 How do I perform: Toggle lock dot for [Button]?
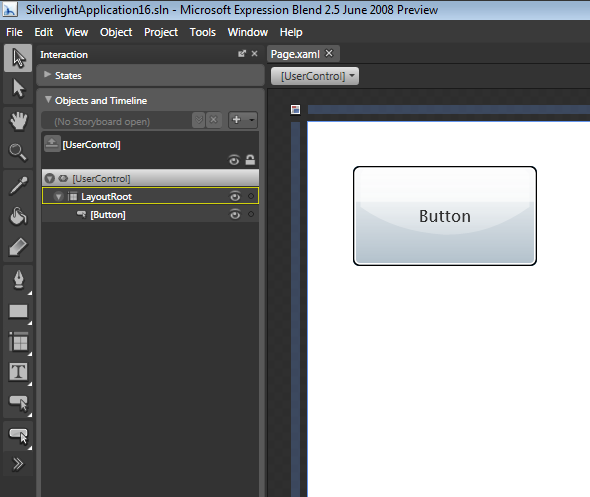(x=251, y=214)
